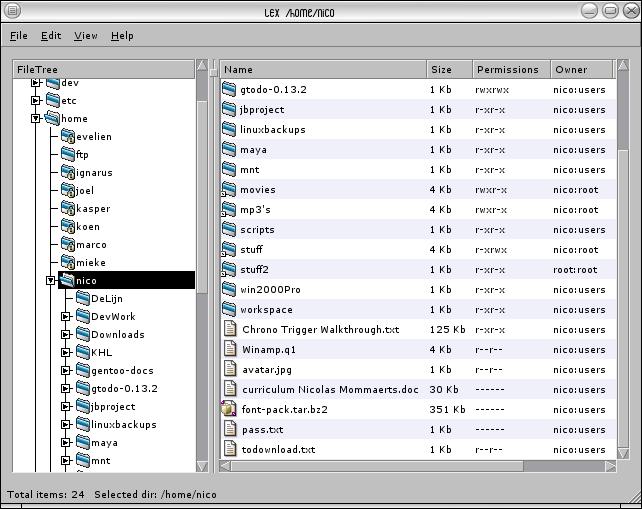Viewport: 642px width, 509px height.
Task: Click the gtodo-0.13.2 folder icon in file list
Action: coord(229,89)
